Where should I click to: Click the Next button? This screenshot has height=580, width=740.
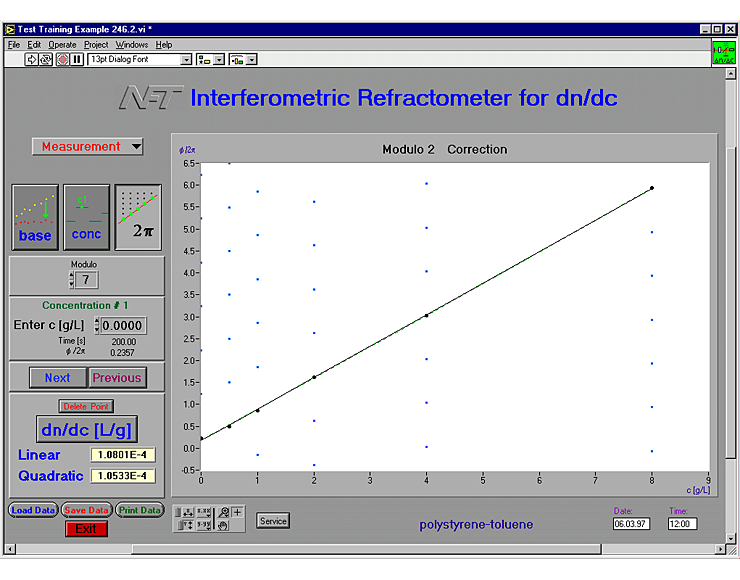58,378
